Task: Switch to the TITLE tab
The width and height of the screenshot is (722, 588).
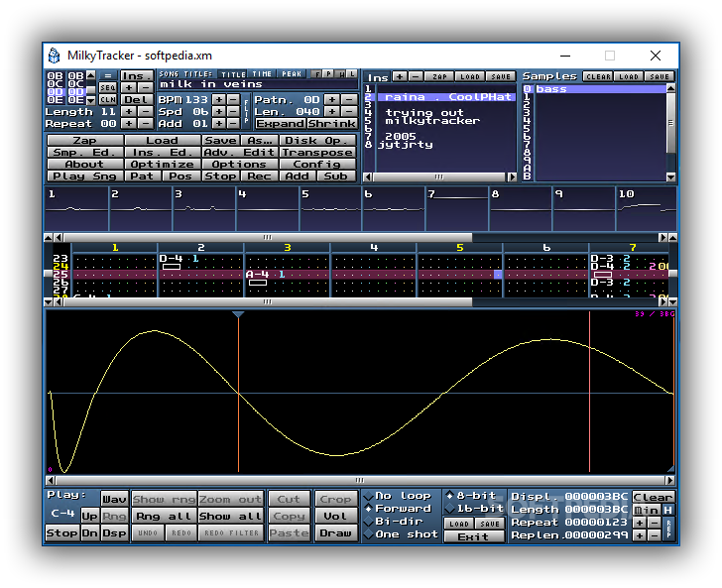Action: pos(233,73)
